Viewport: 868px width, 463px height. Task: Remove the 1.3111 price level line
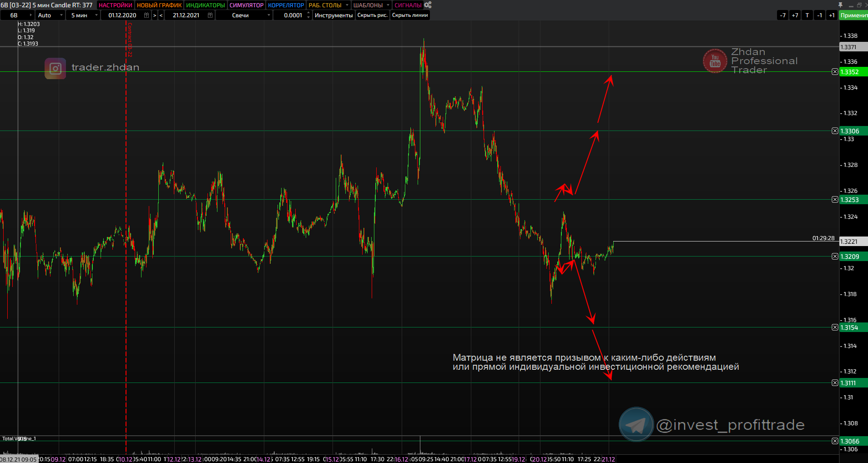tap(835, 383)
